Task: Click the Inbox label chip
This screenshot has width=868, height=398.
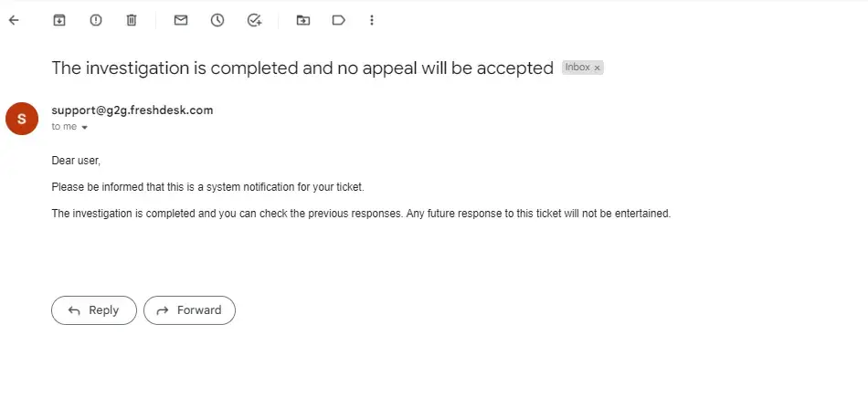Action: click(577, 68)
